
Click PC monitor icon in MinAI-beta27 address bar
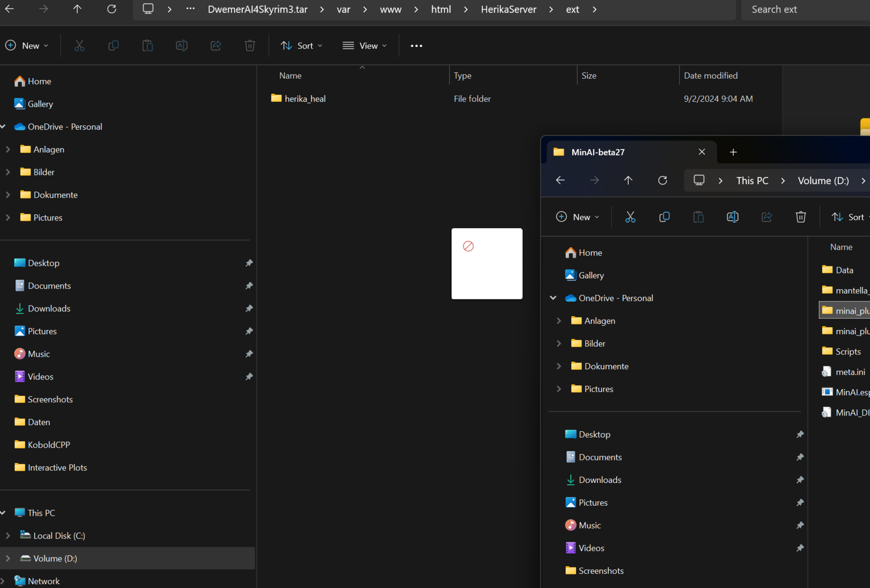point(699,180)
